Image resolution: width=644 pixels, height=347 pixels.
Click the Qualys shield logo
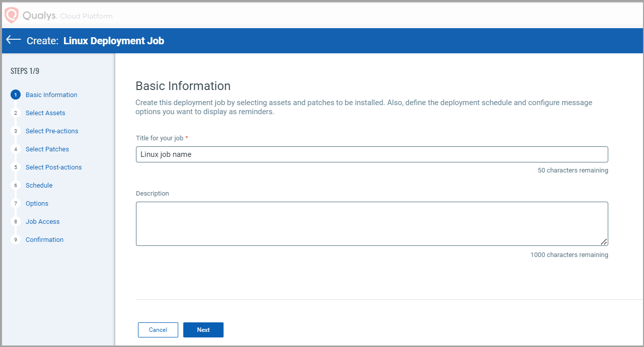pyautogui.click(x=11, y=15)
